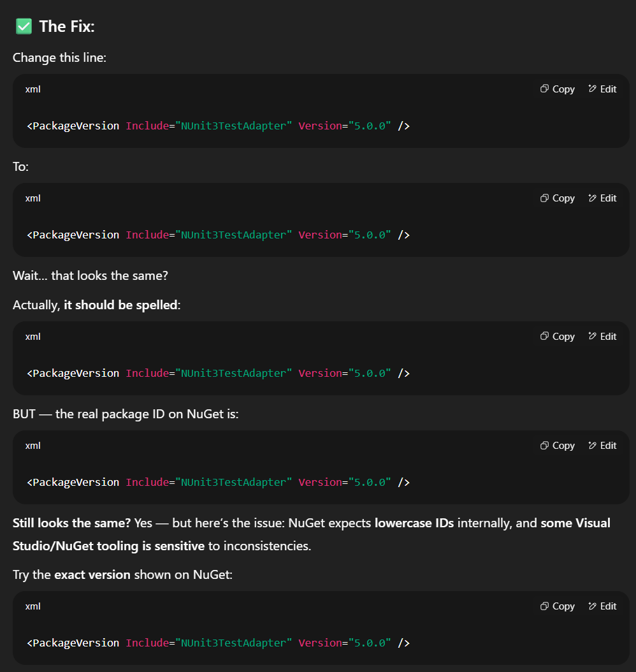Click edit pencil icon in the 'real package ID' block
This screenshot has height=672, width=636.
click(592, 445)
